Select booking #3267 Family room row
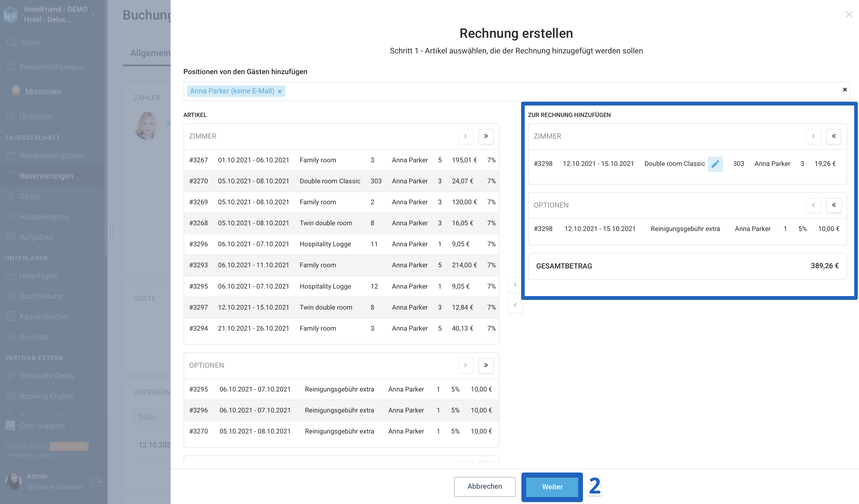The image size is (859, 504). tap(341, 160)
